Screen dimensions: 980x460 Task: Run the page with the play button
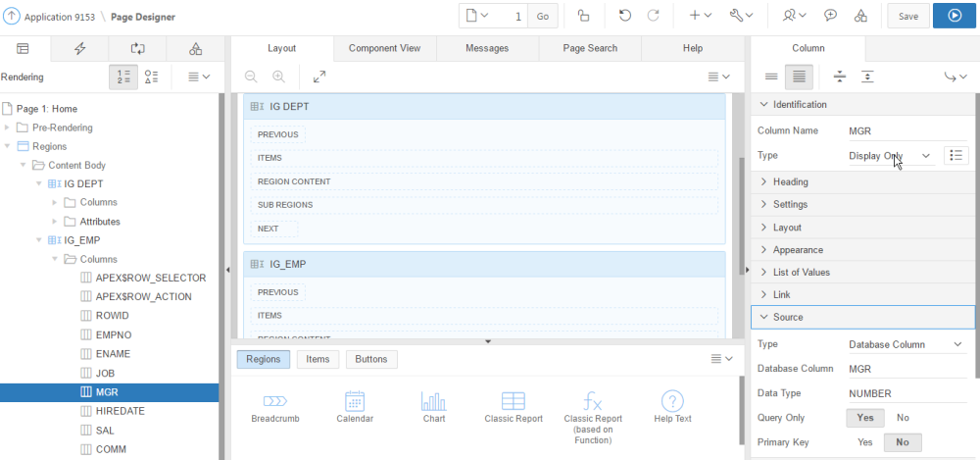pos(955,17)
